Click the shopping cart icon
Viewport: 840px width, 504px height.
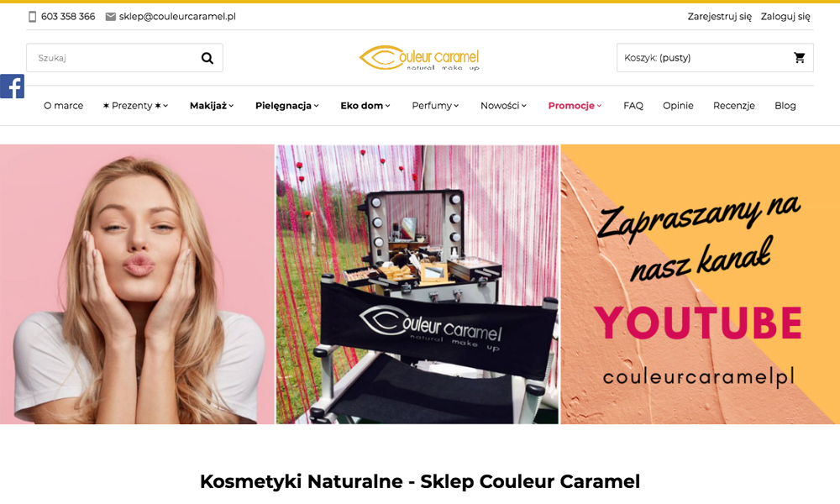point(800,58)
